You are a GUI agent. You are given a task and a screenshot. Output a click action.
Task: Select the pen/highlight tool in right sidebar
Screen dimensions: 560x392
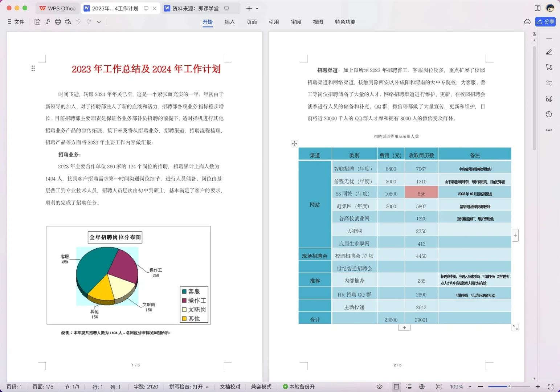pos(549,52)
